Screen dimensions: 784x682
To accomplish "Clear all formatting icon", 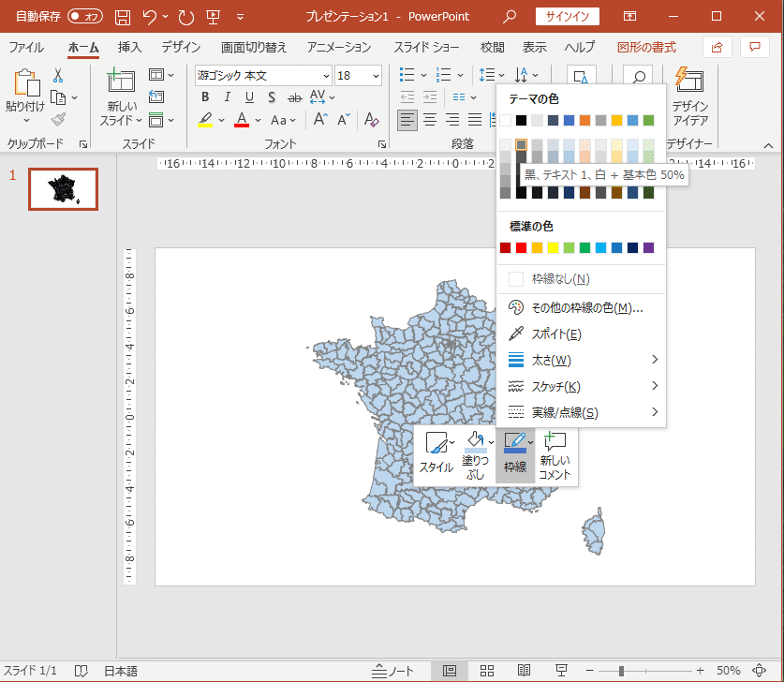I will pos(371,120).
